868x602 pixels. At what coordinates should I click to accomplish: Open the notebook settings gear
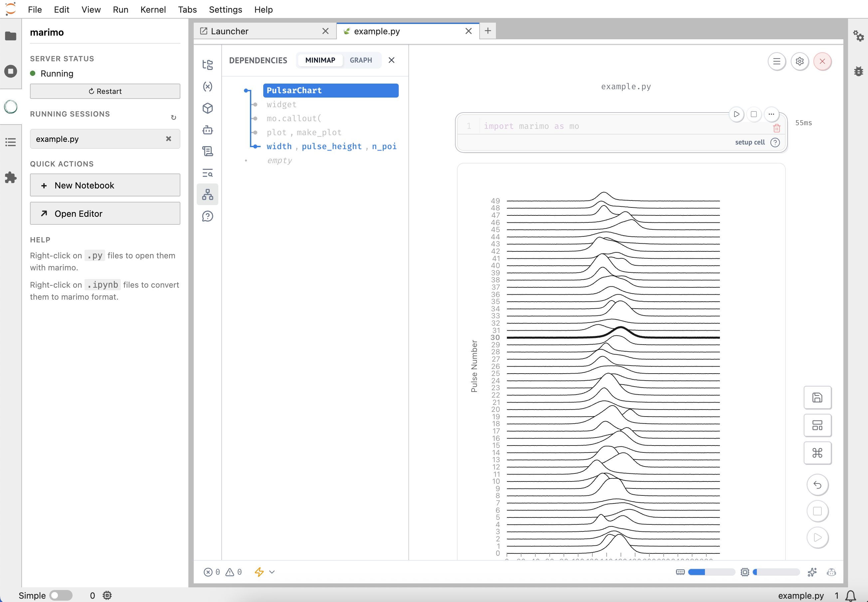pyautogui.click(x=800, y=61)
